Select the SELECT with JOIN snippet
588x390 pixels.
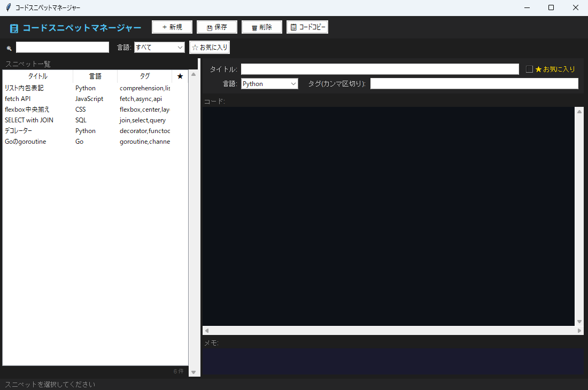click(x=95, y=120)
